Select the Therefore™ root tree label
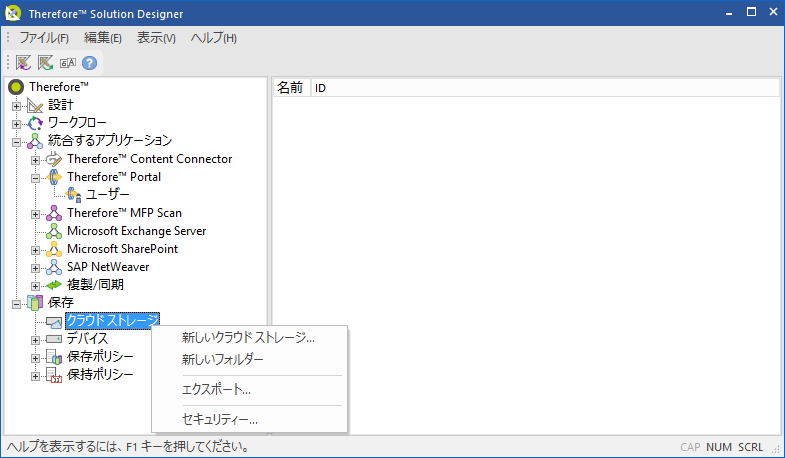Viewport: 785px width, 458px height. point(59,87)
